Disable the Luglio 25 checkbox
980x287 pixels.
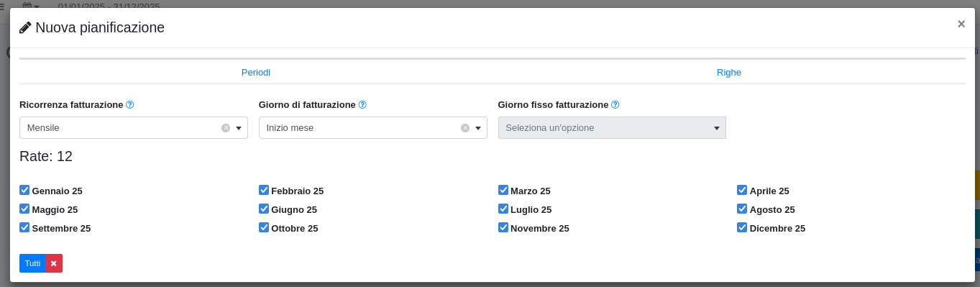[x=503, y=209]
